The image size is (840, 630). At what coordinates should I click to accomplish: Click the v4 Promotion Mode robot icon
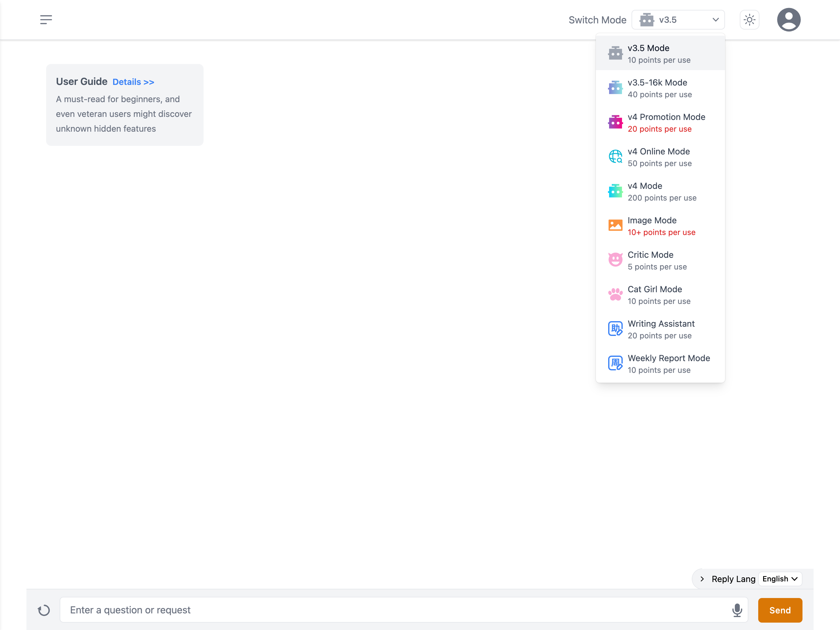pos(615,122)
